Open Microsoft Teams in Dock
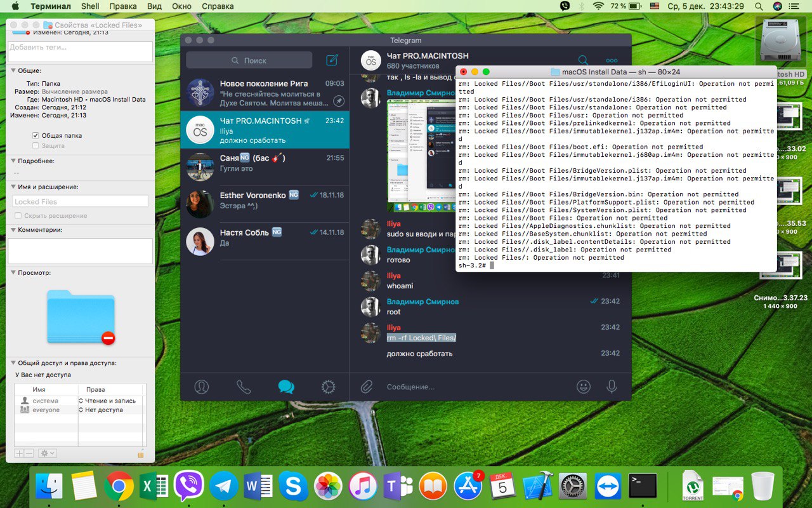 398,486
